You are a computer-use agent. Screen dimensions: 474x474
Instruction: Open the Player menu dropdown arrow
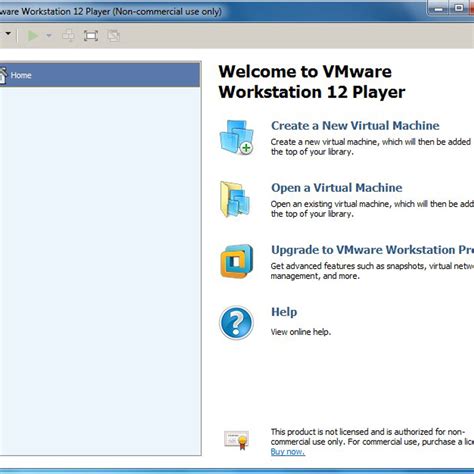pos(8,33)
